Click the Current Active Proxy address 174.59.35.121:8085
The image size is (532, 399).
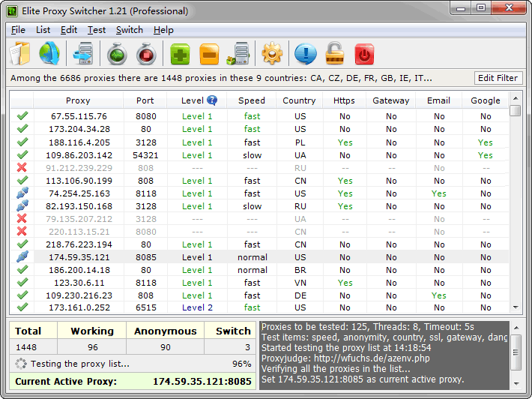click(x=202, y=381)
